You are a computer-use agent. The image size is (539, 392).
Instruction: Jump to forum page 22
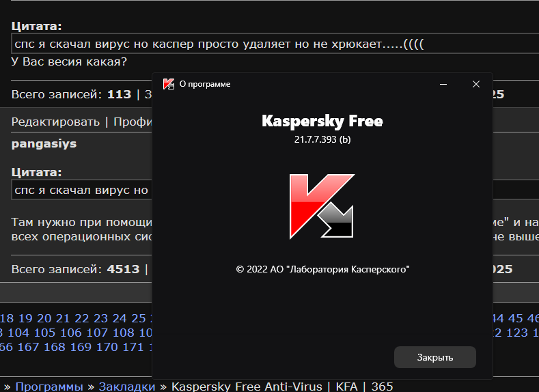tap(82, 318)
